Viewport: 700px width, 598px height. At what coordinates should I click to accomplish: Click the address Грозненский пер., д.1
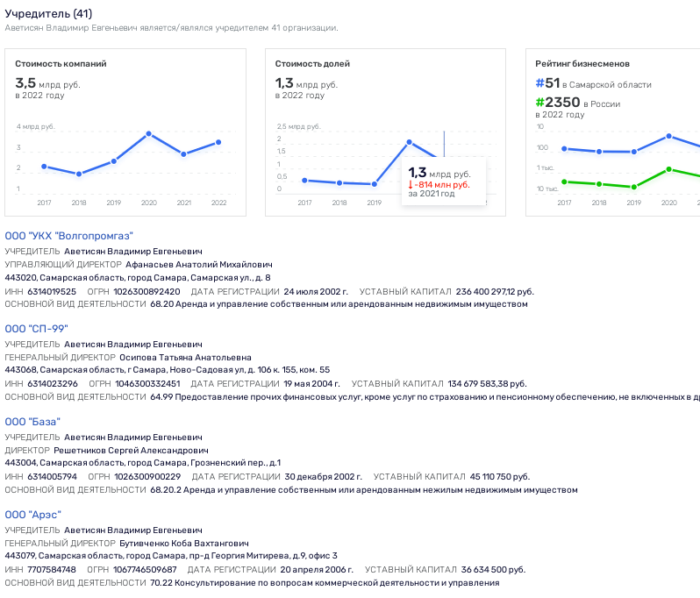pyautogui.click(x=143, y=463)
